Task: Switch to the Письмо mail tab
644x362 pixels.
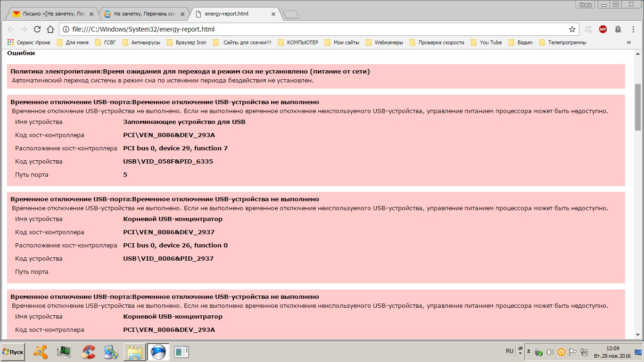Action: point(51,14)
